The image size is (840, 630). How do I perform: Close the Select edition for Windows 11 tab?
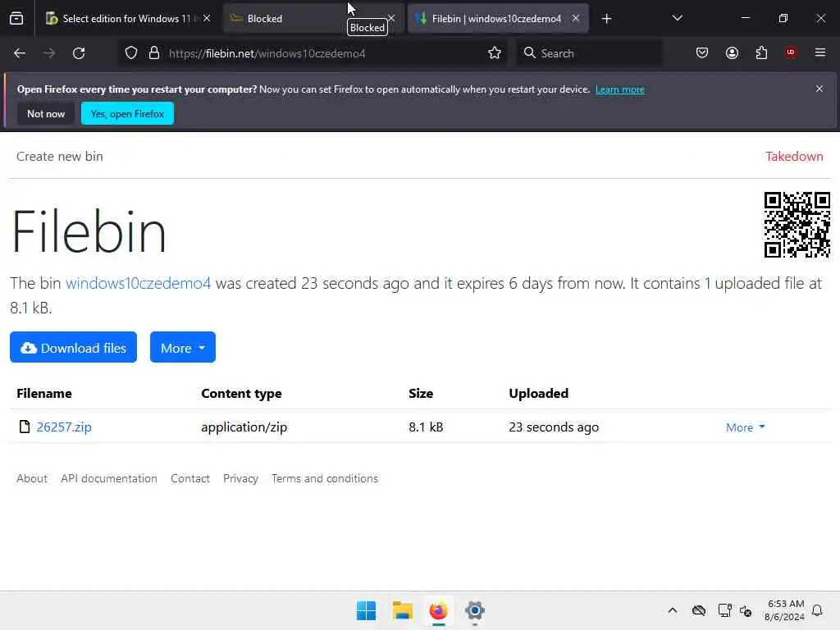pyautogui.click(x=207, y=18)
